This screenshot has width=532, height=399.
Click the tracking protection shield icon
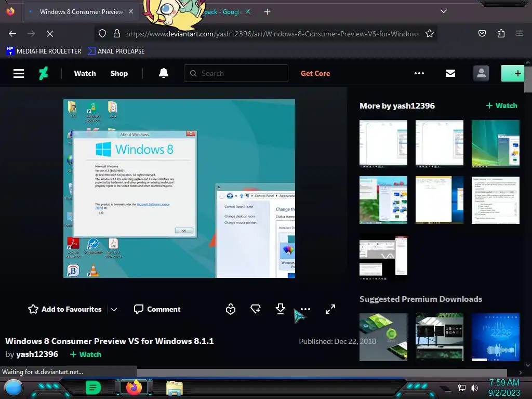tap(102, 34)
